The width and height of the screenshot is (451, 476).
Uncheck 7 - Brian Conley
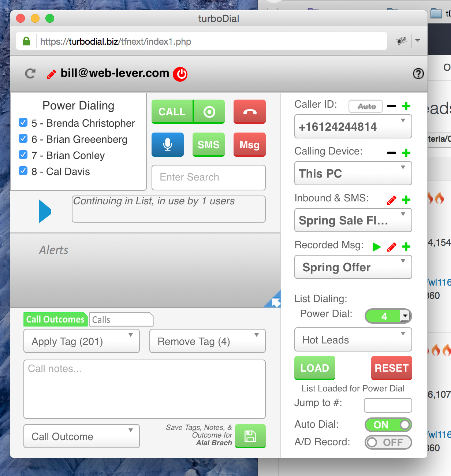[x=23, y=155]
